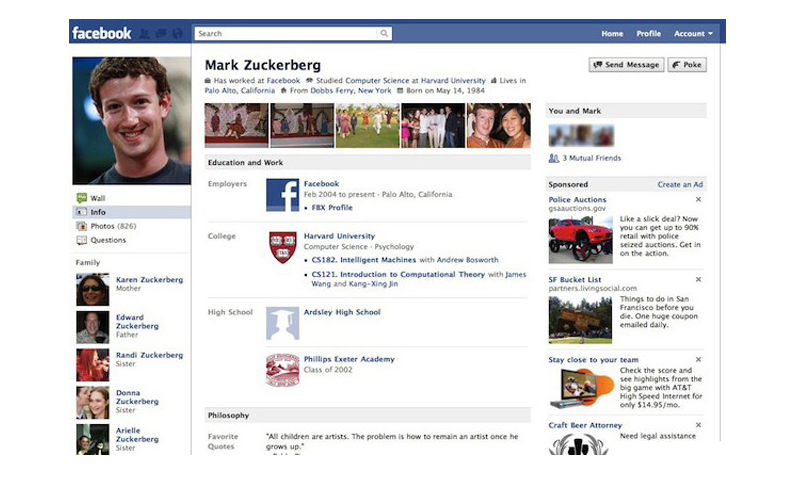Open Profile in top bar
This screenshot has height=500, width=800.
(648, 34)
